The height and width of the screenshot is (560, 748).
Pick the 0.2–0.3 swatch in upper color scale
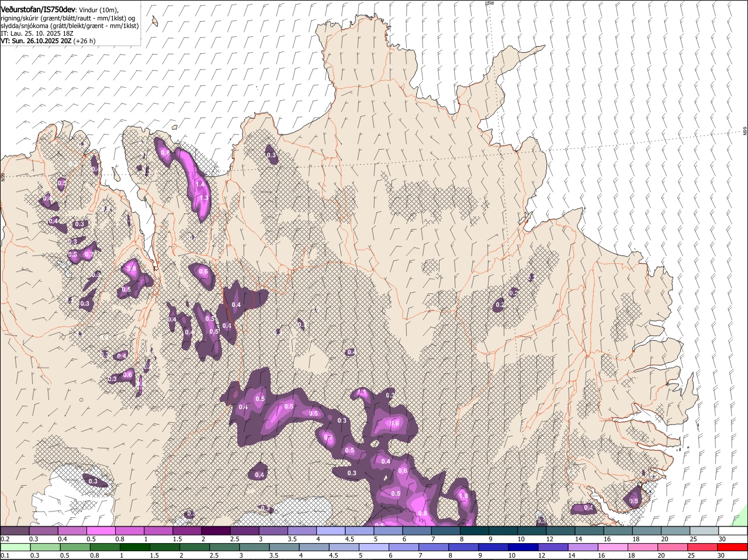click(15, 530)
